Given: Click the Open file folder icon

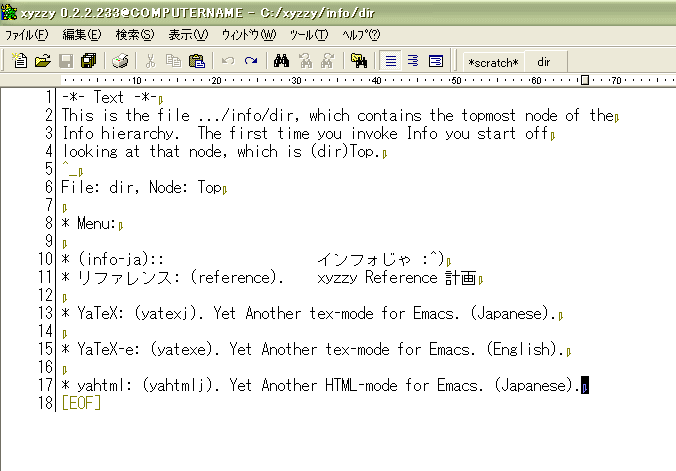Looking at the screenshot, I should (42, 61).
